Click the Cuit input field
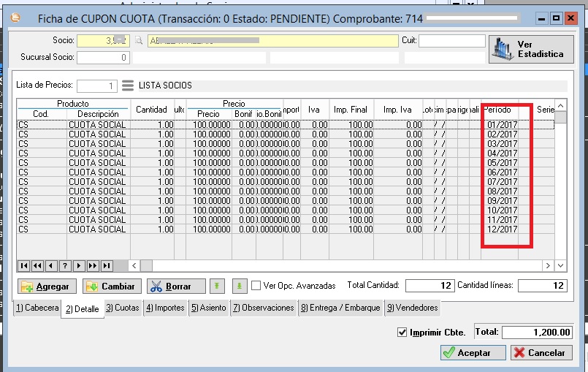 (x=446, y=41)
